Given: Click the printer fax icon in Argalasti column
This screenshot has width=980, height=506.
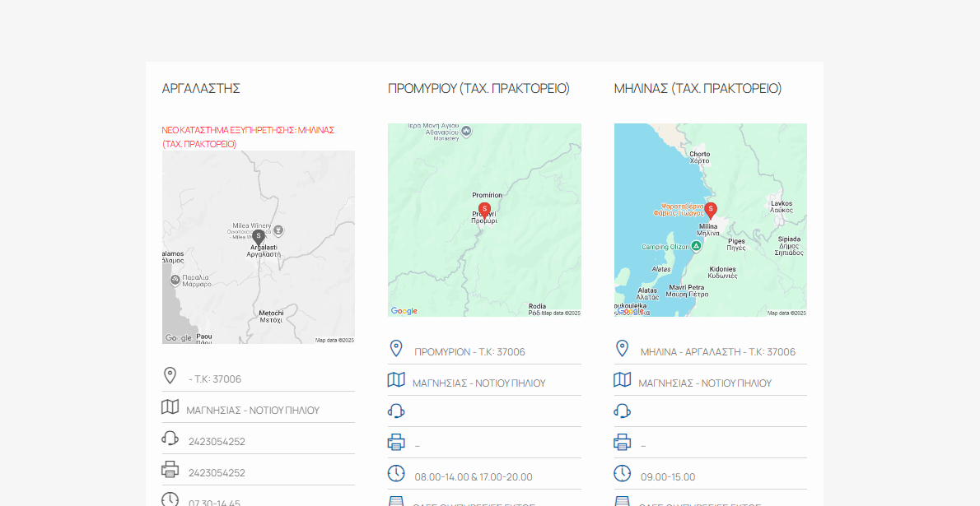Looking at the screenshot, I should pos(170,470).
